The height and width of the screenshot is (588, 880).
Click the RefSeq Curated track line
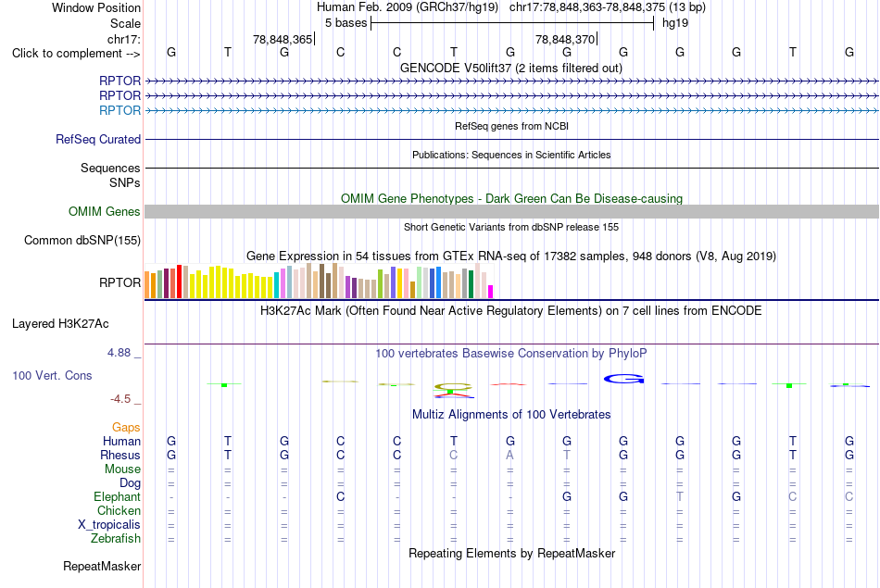512,139
